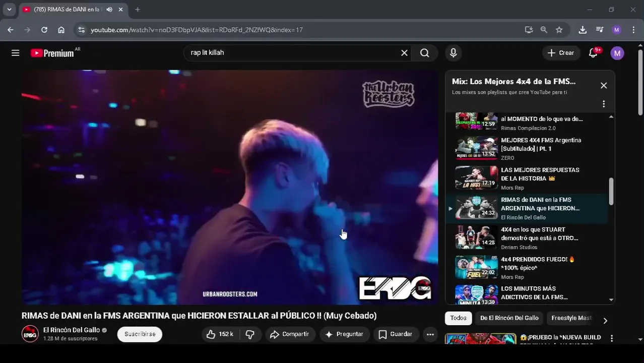The image size is (644, 363).
Task: Reload the page in Chrome
Action: (44, 30)
